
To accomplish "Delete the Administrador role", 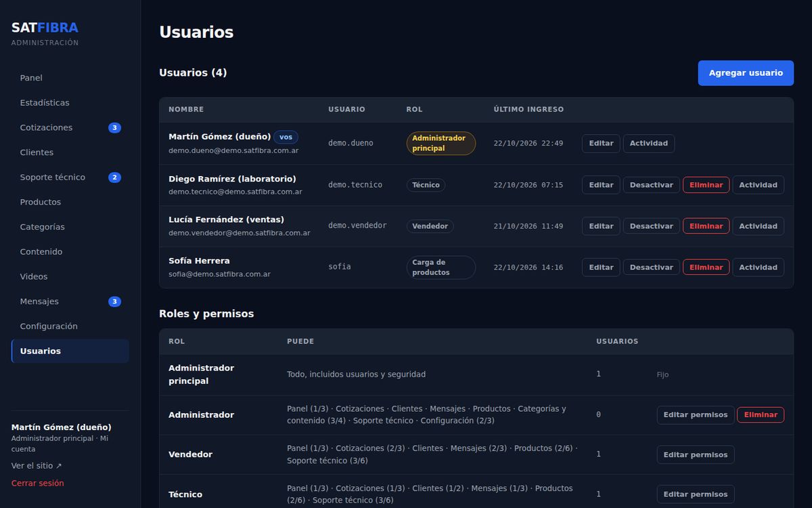I will click(x=761, y=415).
